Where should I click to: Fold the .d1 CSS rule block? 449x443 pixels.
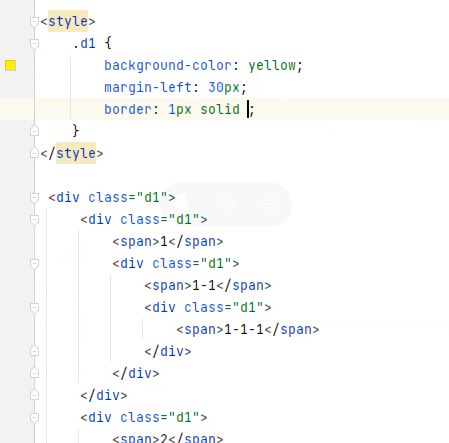pyautogui.click(x=34, y=44)
